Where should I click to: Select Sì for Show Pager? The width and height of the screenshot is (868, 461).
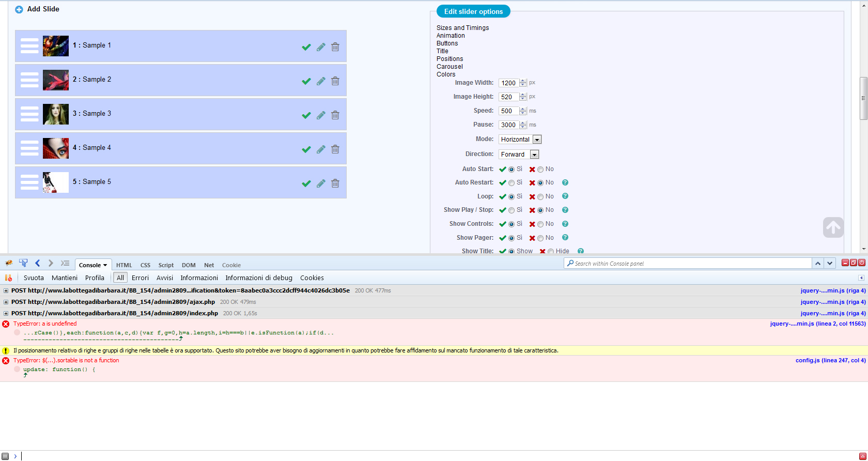(x=512, y=238)
